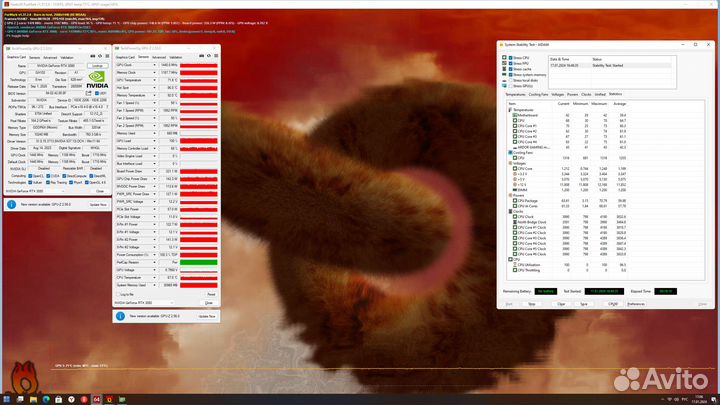
Task: Switch to Validation tab in GPU-Z Sensors window
Action: [176, 57]
